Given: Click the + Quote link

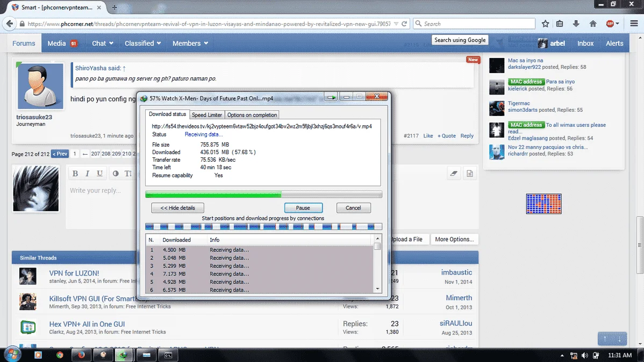Looking at the screenshot, I should click(447, 136).
